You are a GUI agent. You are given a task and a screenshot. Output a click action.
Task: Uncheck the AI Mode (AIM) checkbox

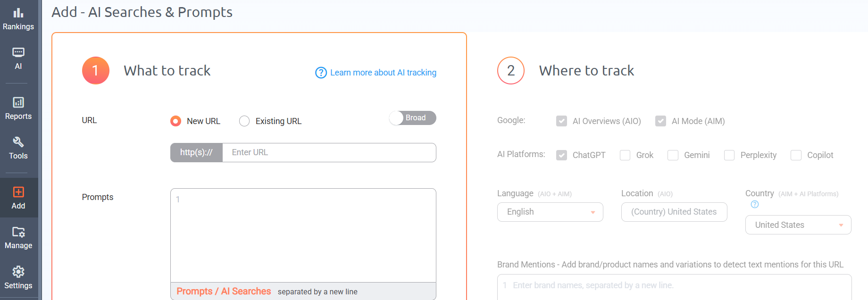[x=660, y=121]
